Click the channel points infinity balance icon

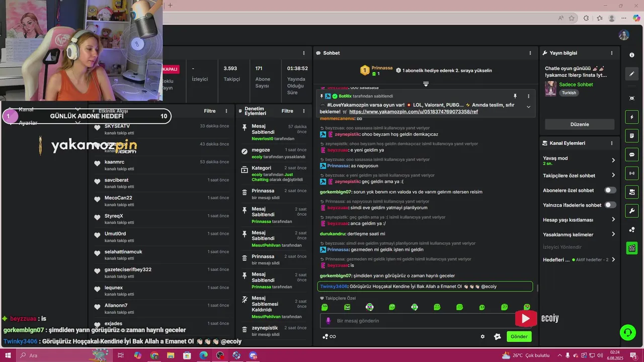point(329,337)
